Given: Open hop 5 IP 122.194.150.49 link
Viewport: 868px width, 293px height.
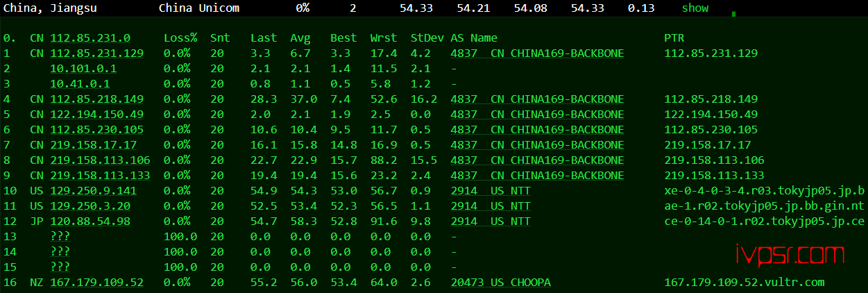Looking at the screenshot, I should pyautogui.click(x=97, y=114).
